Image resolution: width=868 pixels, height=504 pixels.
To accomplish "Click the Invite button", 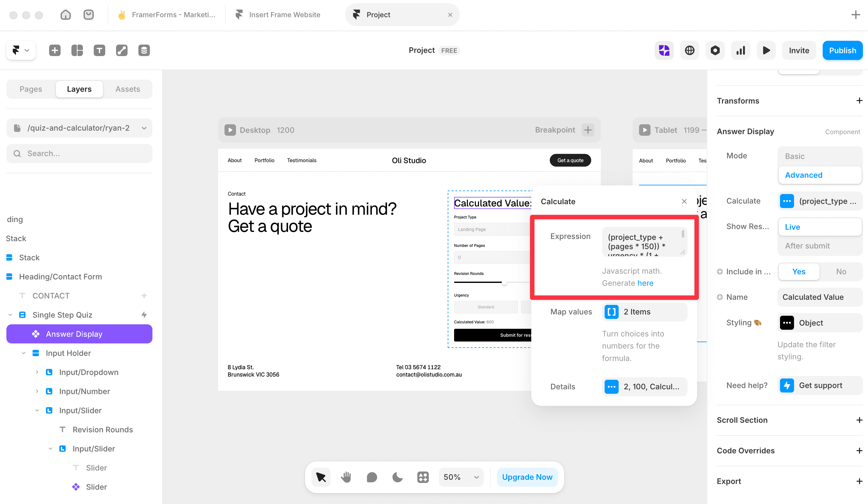I will [799, 50].
